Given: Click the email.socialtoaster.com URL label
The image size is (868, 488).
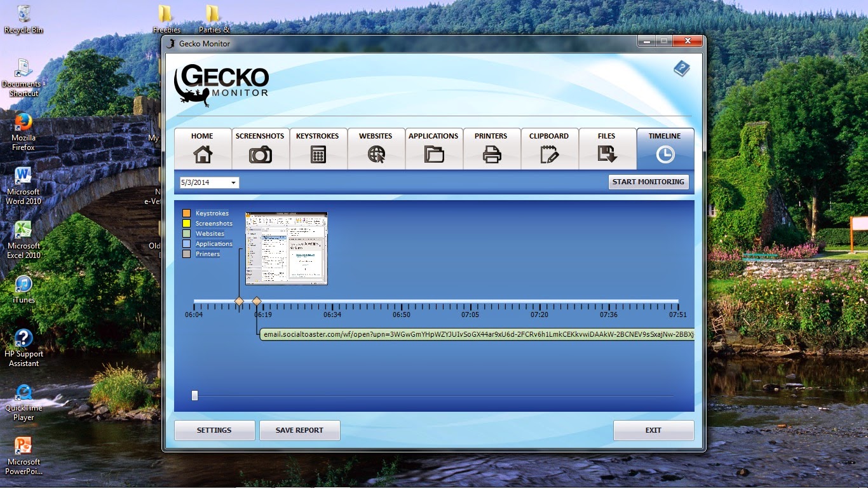Looking at the screenshot, I should click(x=477, y=334).
